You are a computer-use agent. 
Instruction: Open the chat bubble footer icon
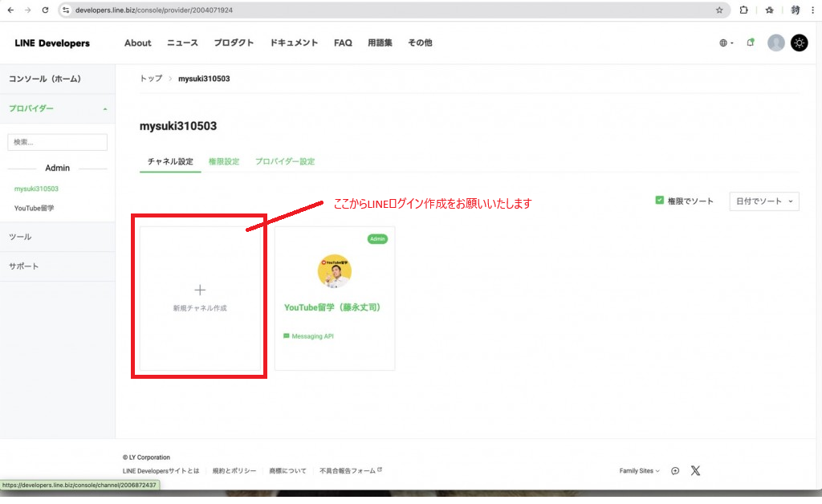(x=675, y=470)
